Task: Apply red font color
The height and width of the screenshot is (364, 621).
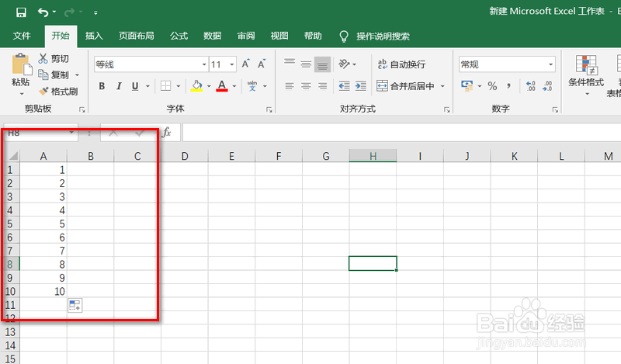Action: (x=222, y=86)
